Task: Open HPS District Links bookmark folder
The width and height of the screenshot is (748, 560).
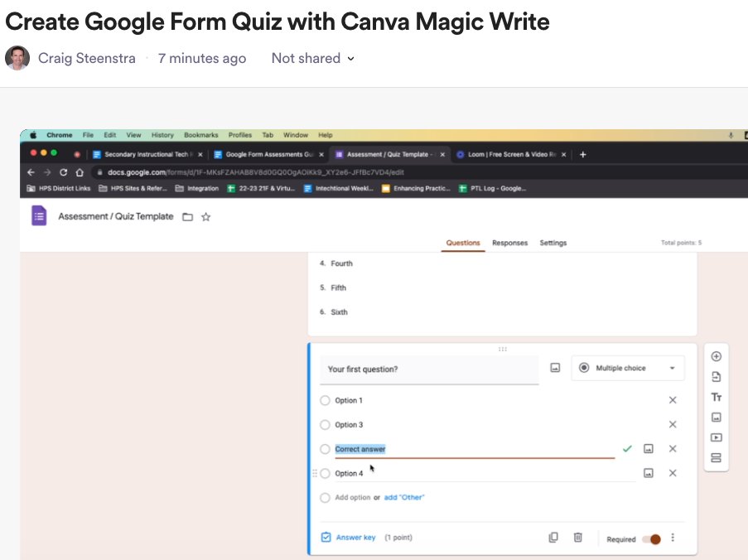Action: click(x=59, y=188)
